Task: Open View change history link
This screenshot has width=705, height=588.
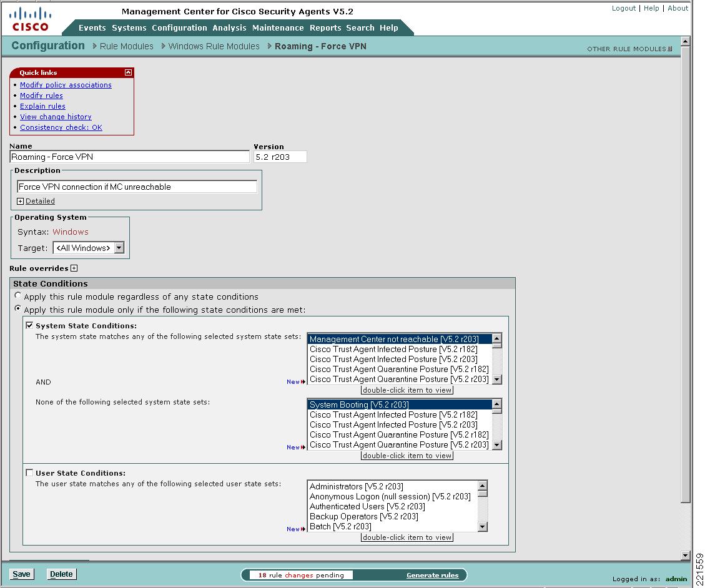Action: (x=56, y=117)
